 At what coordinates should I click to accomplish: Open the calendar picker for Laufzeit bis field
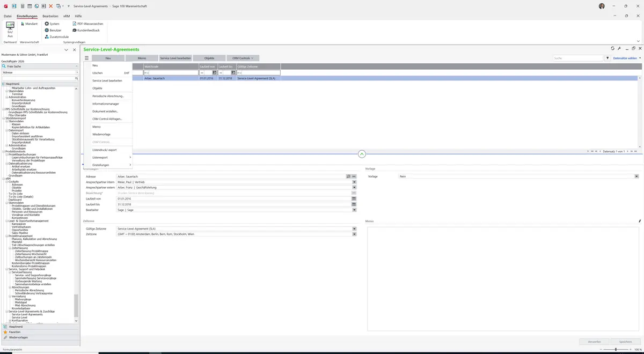pos(354,204)
